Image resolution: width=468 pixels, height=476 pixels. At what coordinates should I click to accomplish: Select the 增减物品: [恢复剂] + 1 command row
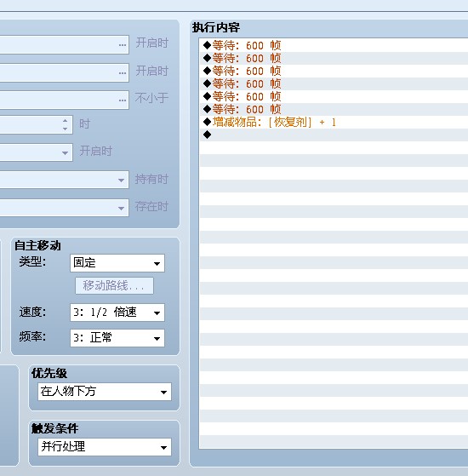pos(334,122)
